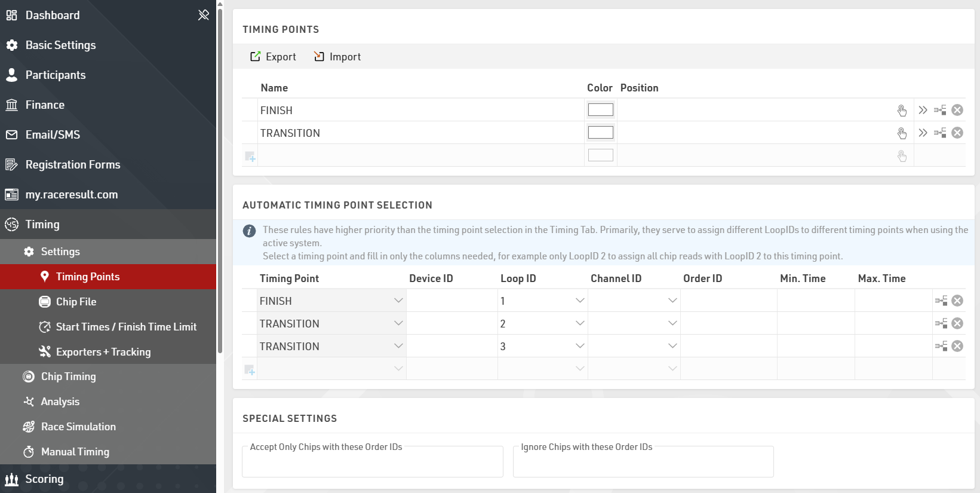
Task: Click the hand icon in TRANSITION row
Action: pos(902,133)
